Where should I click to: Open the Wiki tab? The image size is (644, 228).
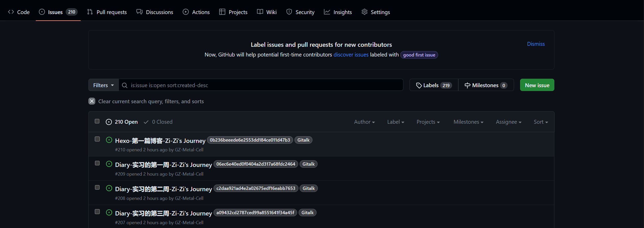(267, 12)
